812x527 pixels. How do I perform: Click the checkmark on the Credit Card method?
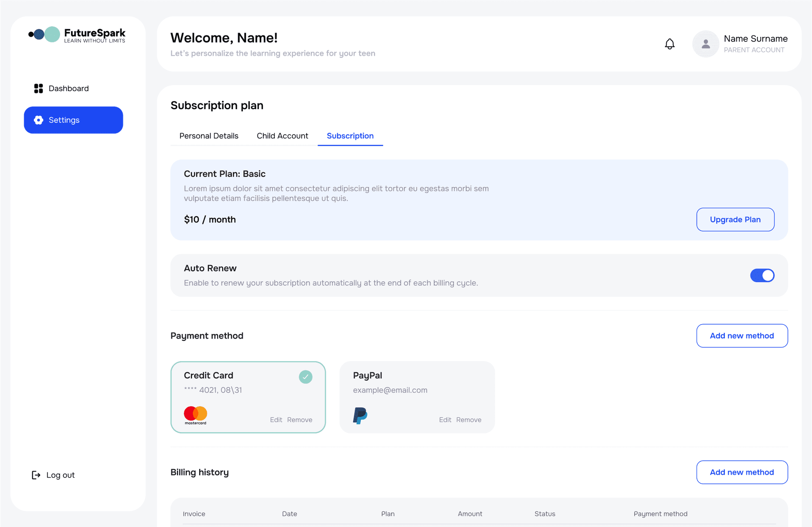point(305,376)
